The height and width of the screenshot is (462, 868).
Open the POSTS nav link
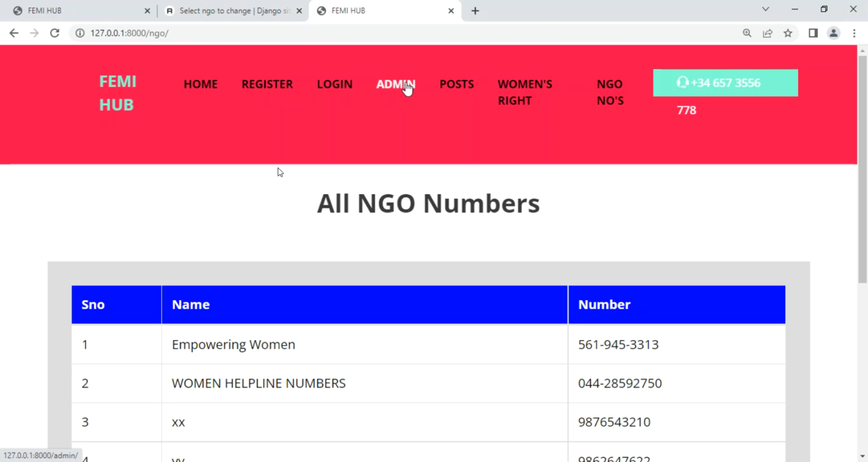pos(457,84)
